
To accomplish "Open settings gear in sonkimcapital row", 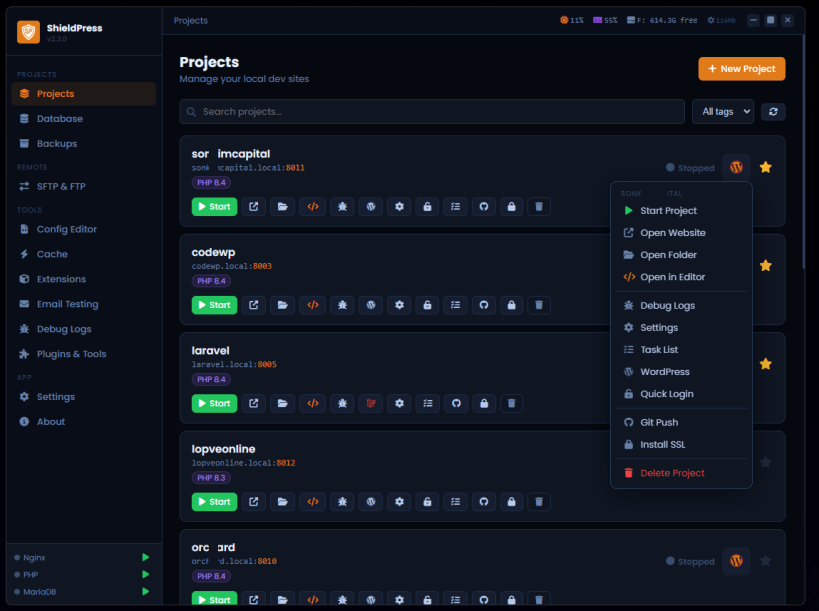I will pyautogui.click(x=399, y=207).
